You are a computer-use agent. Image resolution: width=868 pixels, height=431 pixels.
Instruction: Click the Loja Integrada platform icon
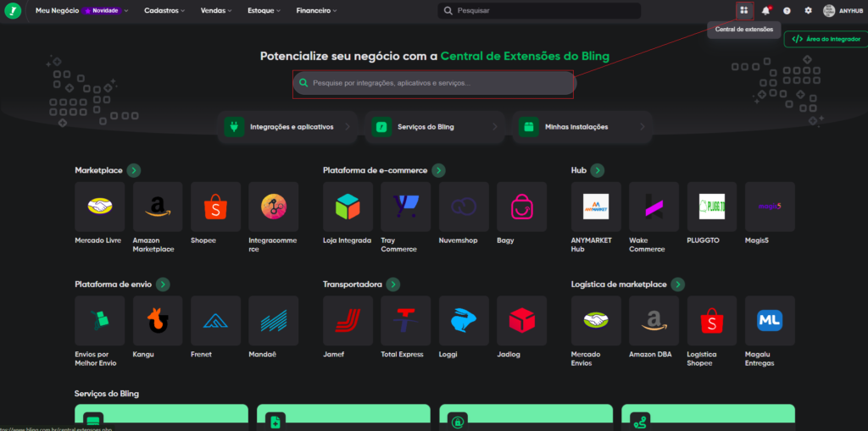coord(348,207)
